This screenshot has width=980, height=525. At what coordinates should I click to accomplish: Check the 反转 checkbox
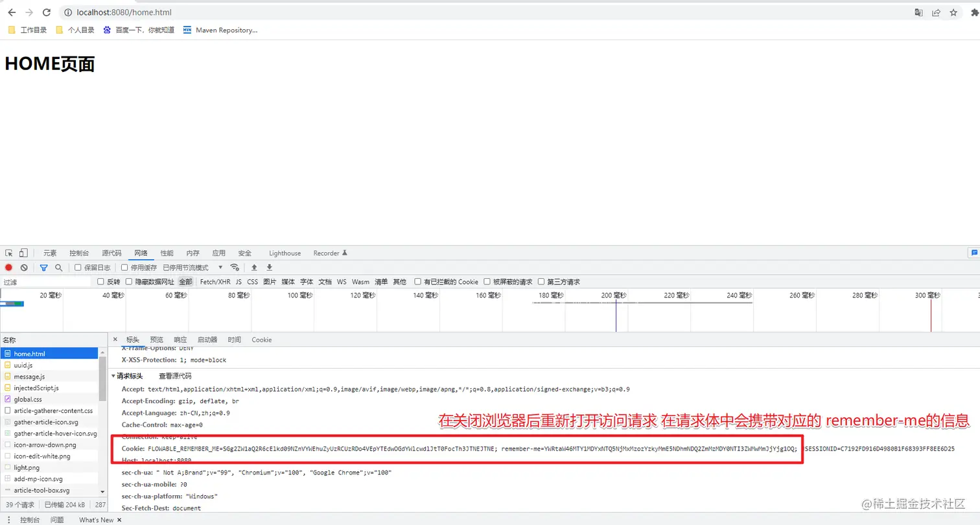coord(100,282)
